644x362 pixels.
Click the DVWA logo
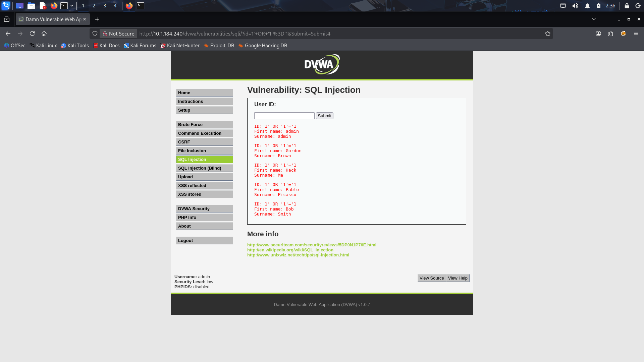pos(322,64)
